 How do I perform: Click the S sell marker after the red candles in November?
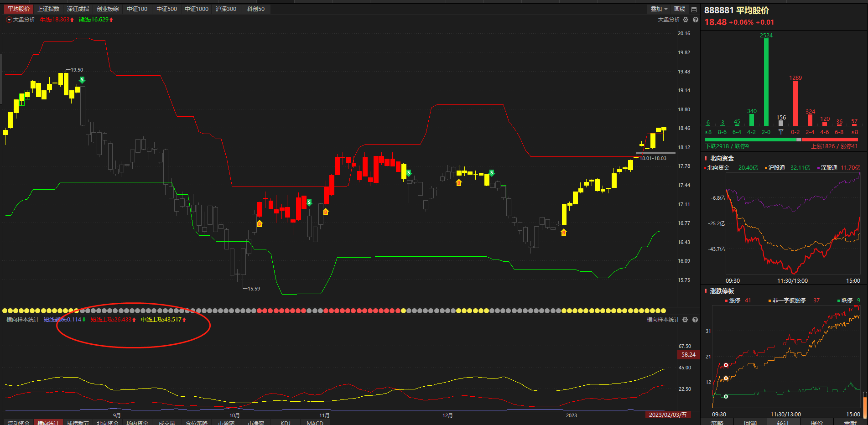pos(409,173)
